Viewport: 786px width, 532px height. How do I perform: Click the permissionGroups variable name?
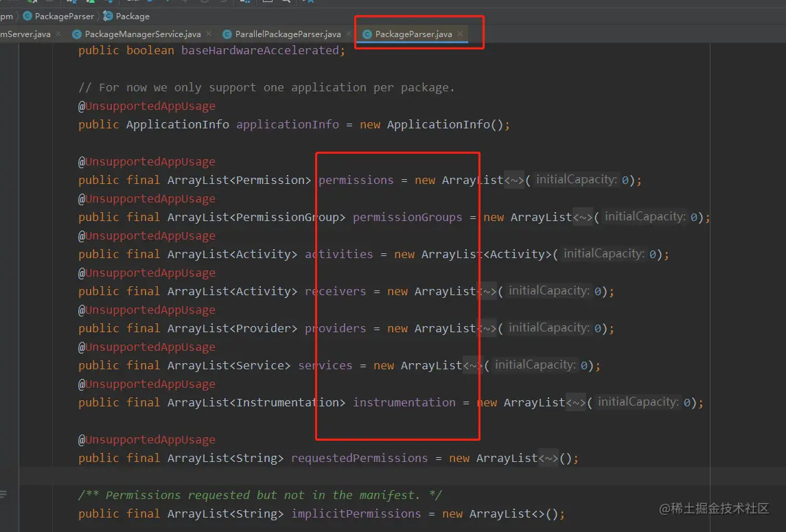pyautogui.click(x=408, y=217)
